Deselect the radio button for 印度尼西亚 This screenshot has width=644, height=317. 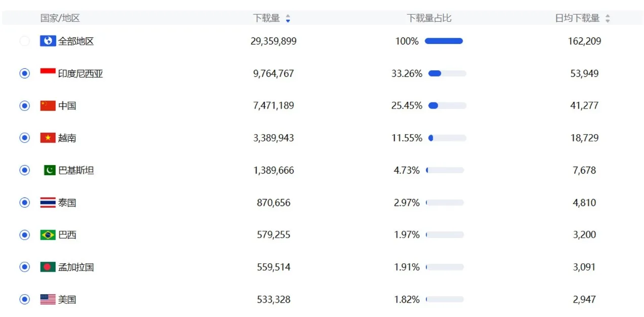24,73
